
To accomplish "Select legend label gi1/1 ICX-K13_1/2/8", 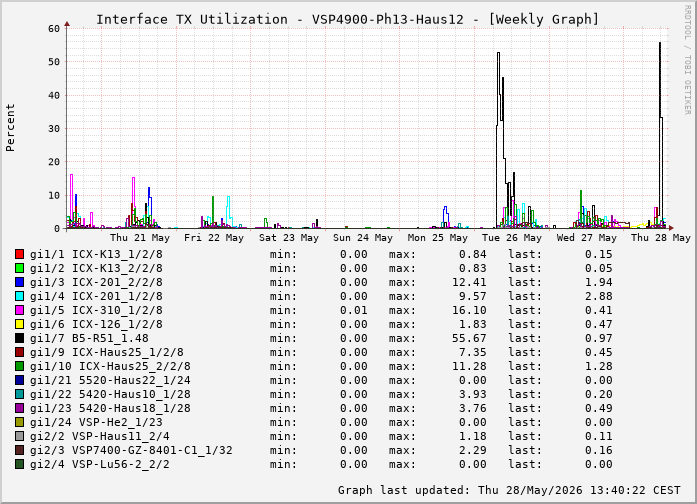I will coord(96,254).
